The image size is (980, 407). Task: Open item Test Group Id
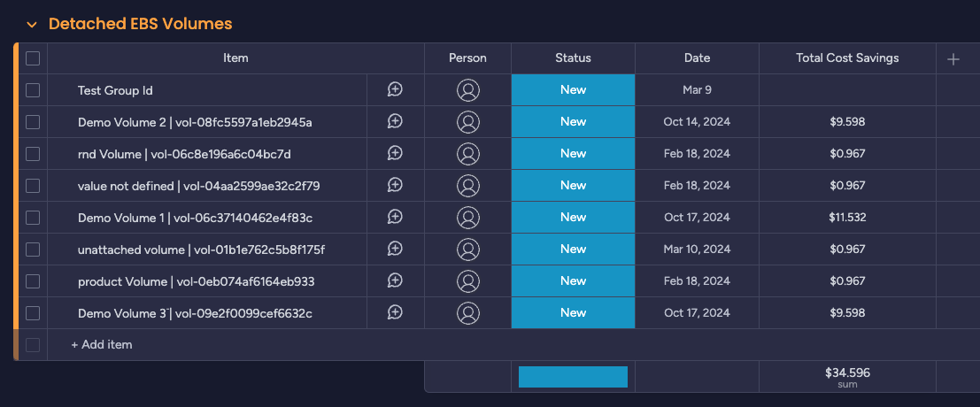tap(115, 90)
